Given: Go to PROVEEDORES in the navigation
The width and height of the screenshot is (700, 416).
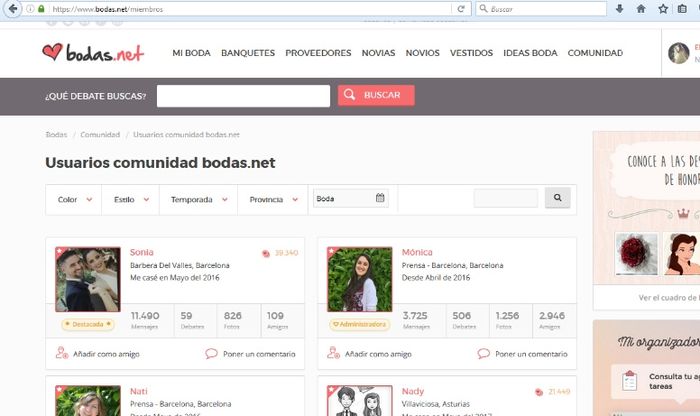Looking at the screenshot, I should [x=318, y=53].
